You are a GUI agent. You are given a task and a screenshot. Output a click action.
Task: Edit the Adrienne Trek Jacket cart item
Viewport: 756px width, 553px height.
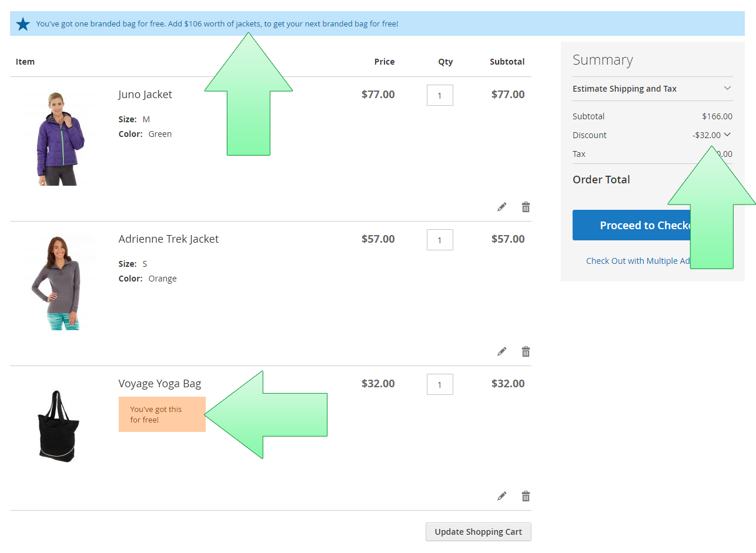501,351
